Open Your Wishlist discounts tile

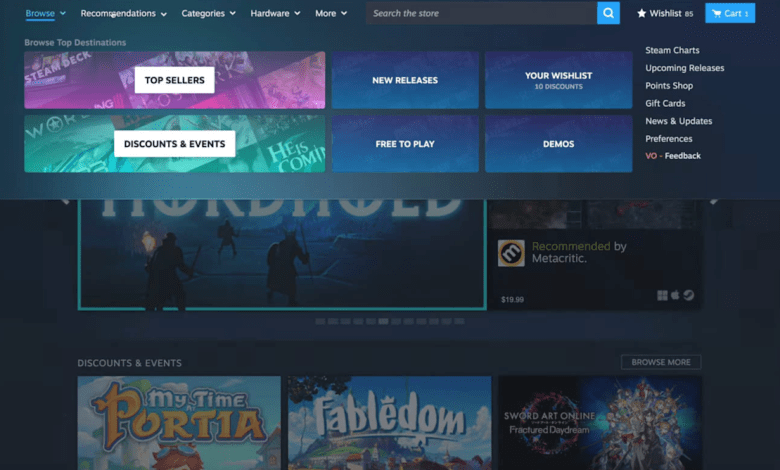[x=559, y=80]
